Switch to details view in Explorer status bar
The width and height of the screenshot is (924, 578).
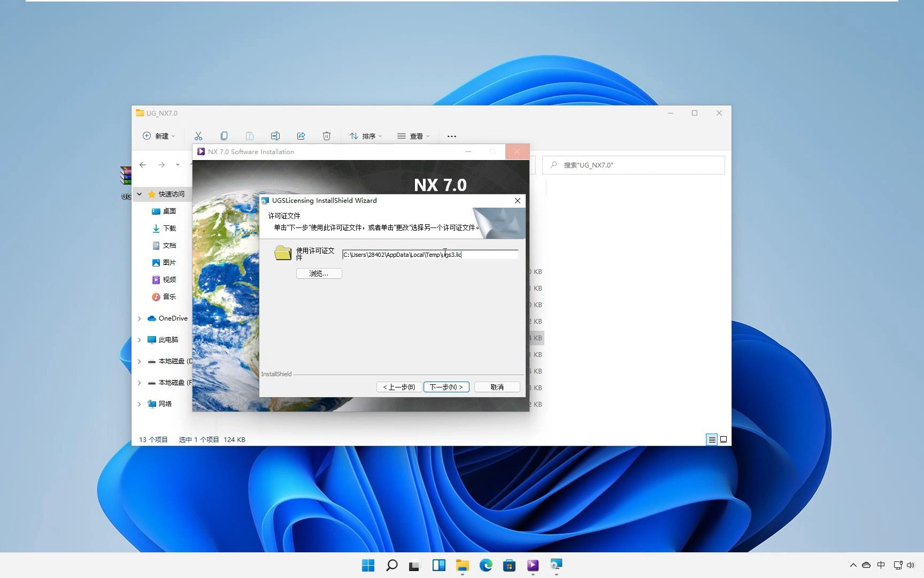[x=712, y=439]
